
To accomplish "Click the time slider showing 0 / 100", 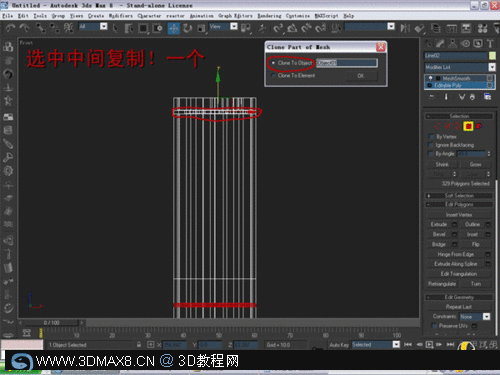I will click(x=52, y=323).
